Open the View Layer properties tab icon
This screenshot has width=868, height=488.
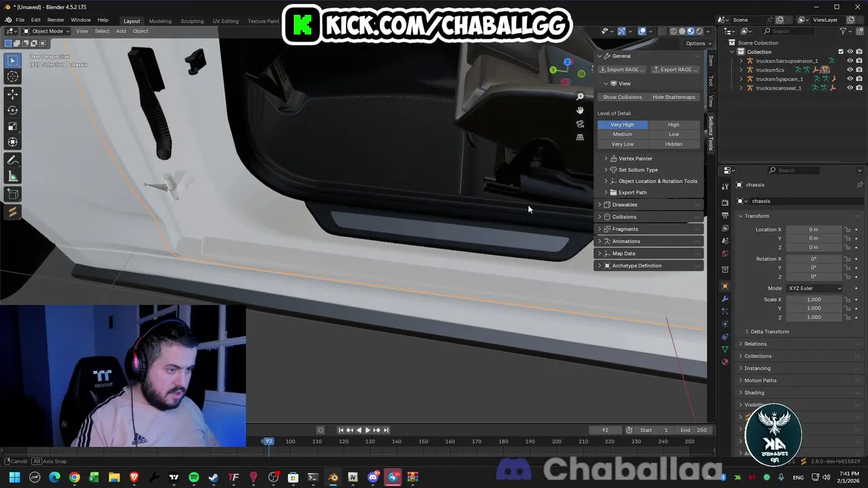tap(725, 228)
